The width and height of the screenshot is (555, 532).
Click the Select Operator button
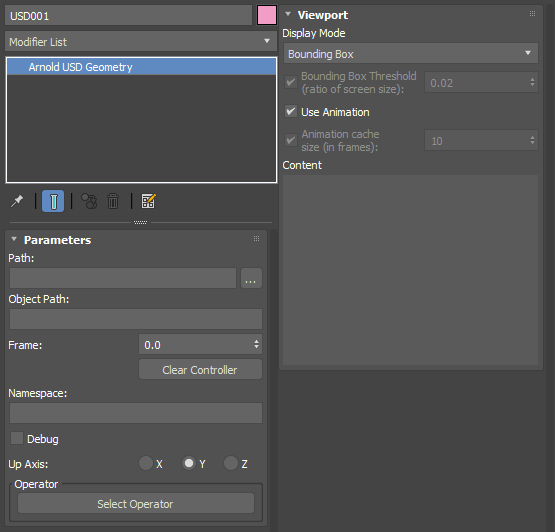pos(136,504)
